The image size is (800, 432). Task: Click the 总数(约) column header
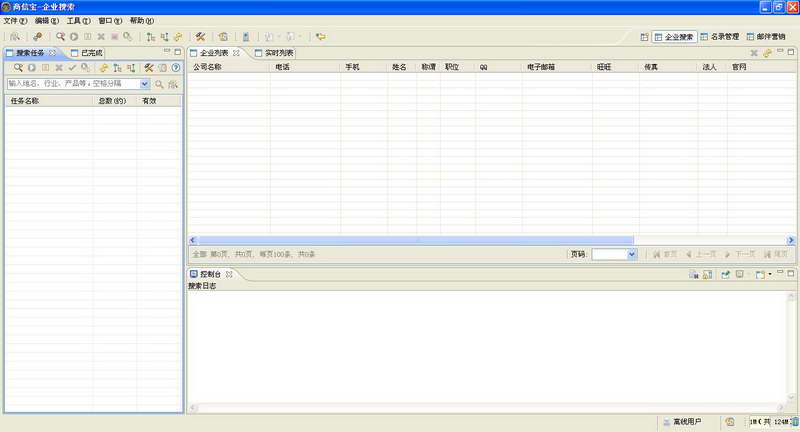click(115, 101)
